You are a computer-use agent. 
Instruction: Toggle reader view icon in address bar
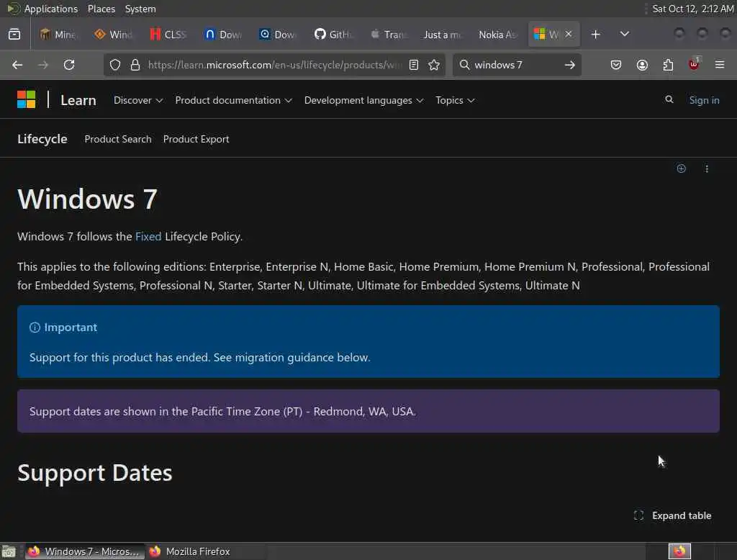pos(414,65)
